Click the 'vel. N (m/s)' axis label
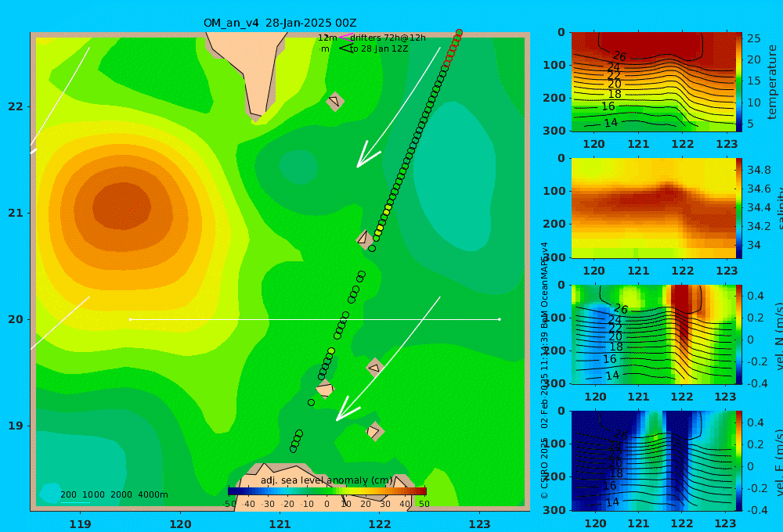 click(778, 336)
